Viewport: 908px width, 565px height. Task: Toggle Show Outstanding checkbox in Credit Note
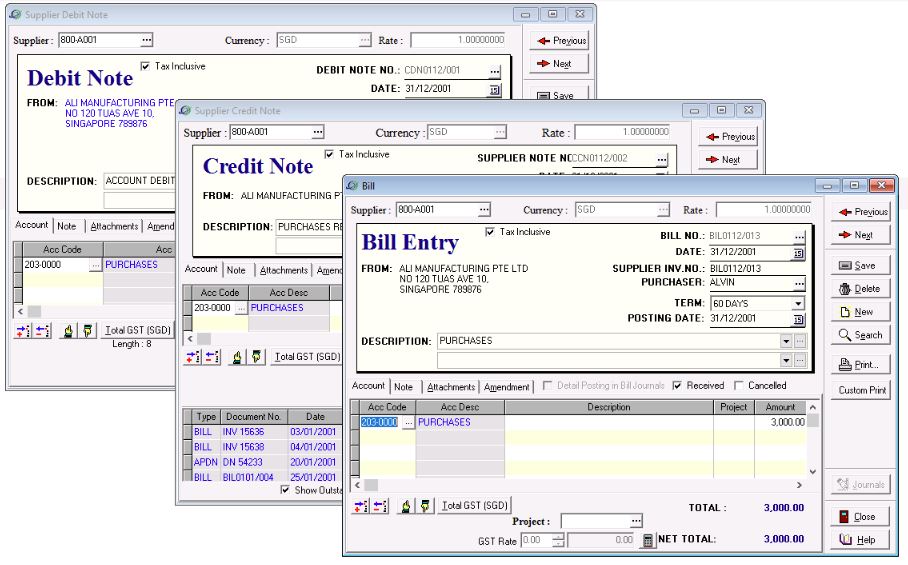(x=285, y=490)
